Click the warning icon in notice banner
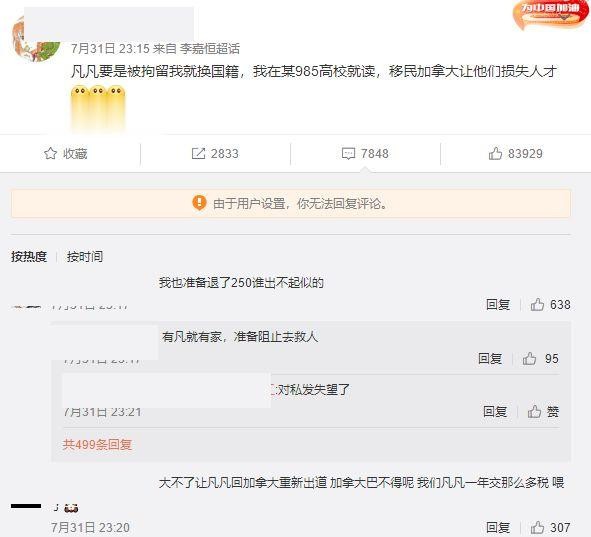 click(199, 203)
